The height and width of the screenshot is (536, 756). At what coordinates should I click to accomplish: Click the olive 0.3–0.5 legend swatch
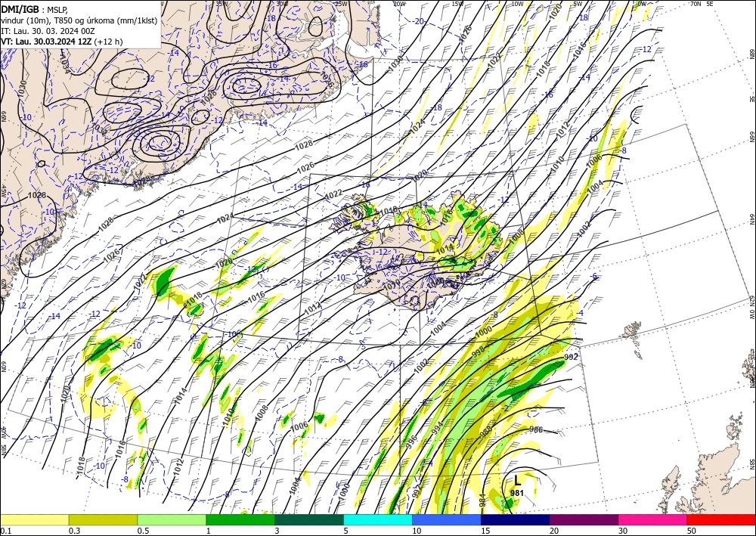tap(103, 519)
